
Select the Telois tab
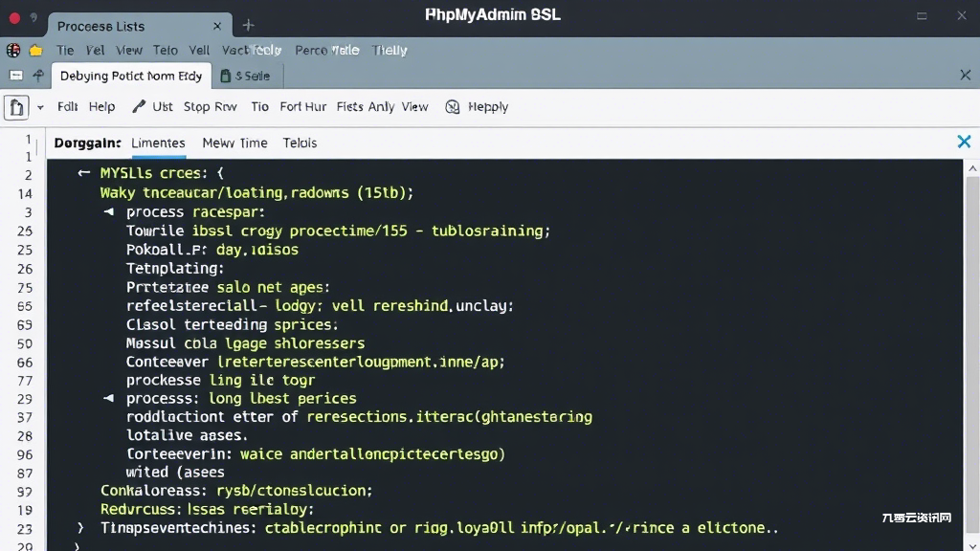pyautogui.click(x=300, y=143)
